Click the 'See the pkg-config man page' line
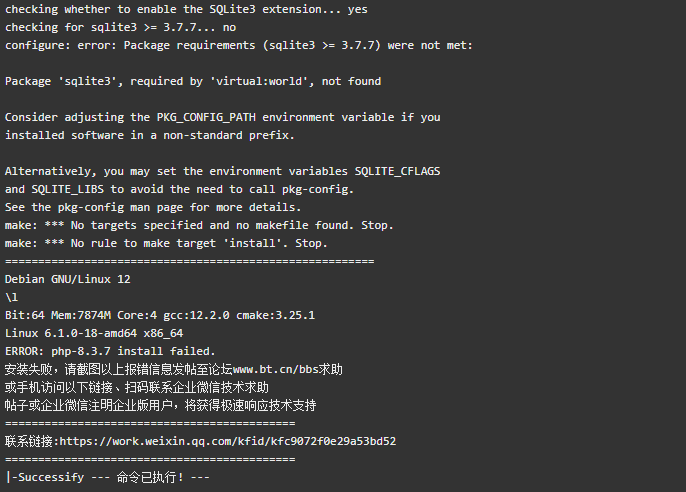The height and width of the screenshot is (492, 686). pyautogui.click(x=153, y=207)
